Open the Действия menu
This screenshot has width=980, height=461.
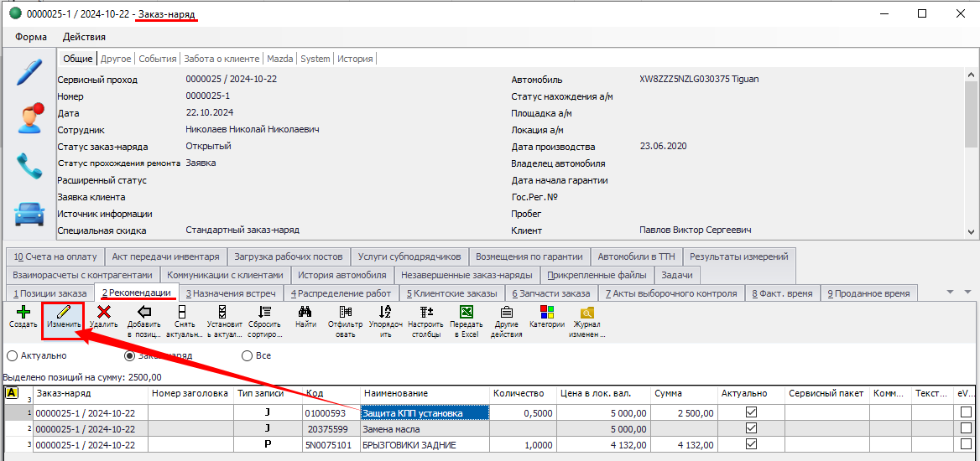coord(84,37)
